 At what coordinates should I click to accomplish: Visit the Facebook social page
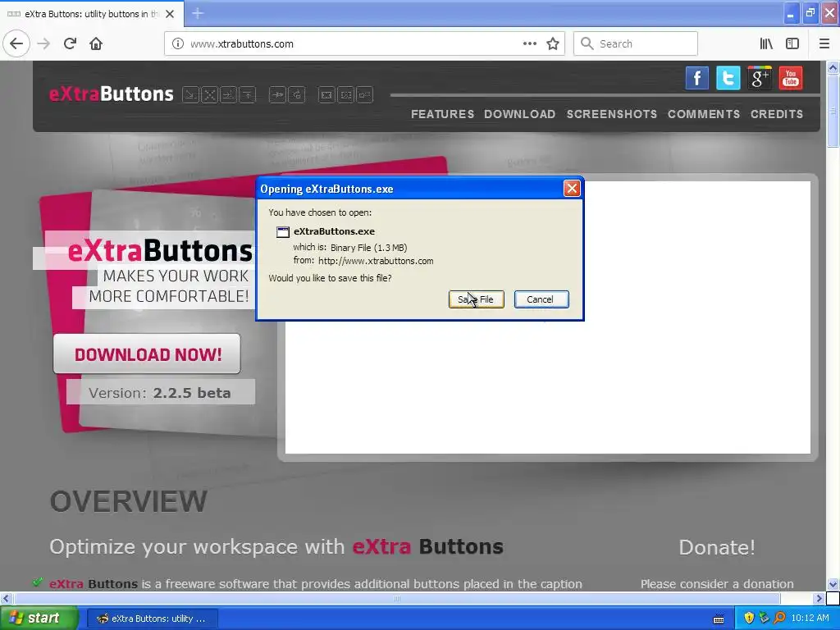click(x=697, y=78)
